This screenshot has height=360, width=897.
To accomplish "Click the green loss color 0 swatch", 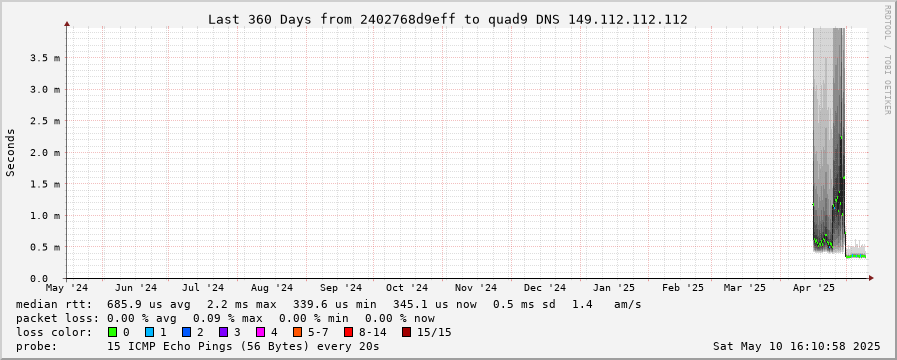I will coord(112,332).
